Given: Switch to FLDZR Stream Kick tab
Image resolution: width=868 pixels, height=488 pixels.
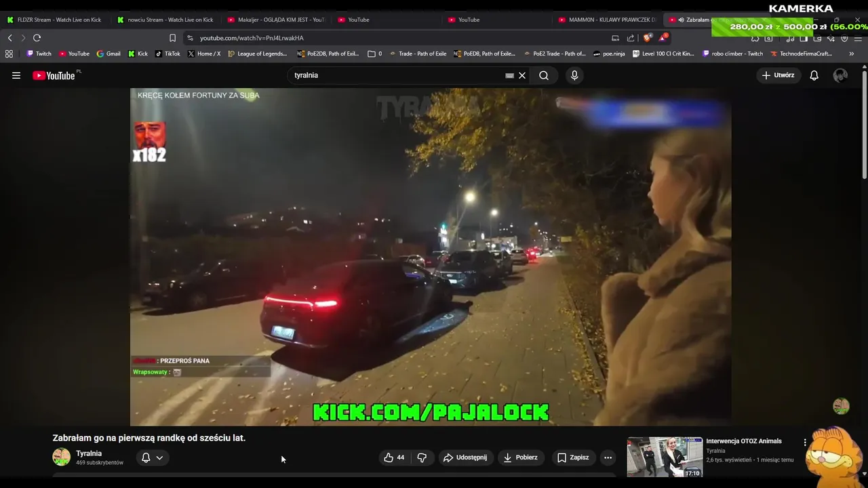Looking at the screenshot, I should click(x=54, y=20).
